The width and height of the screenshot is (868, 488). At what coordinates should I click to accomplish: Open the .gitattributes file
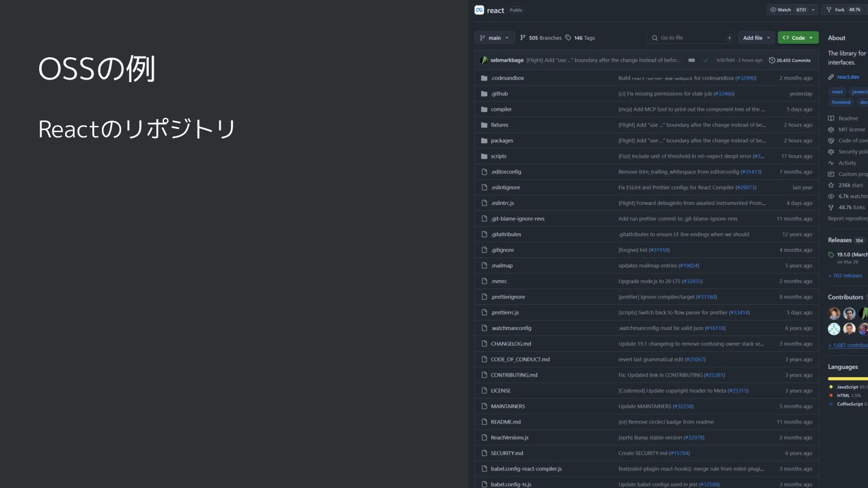(506, 235)
